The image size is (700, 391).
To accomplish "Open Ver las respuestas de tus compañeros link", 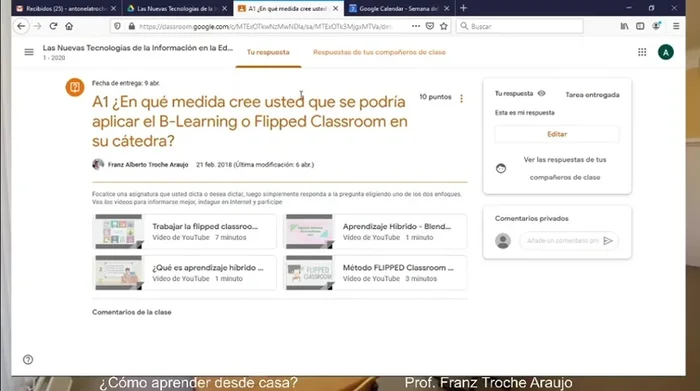I will pyautogui.click(x=565, y=168).
